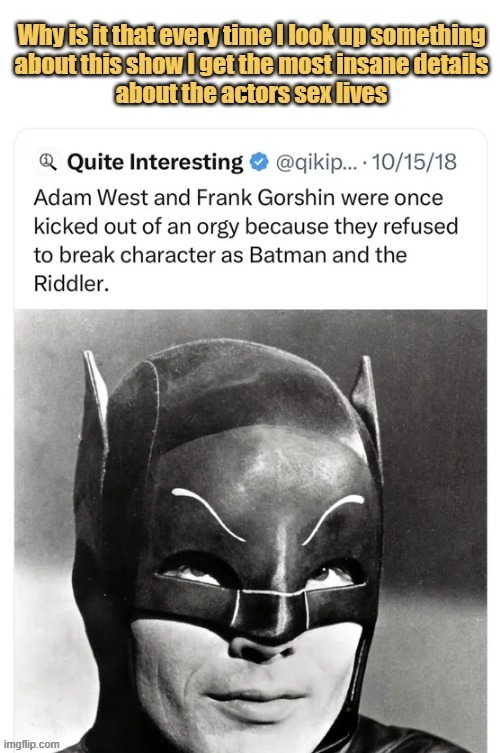Click the left eye behind the mask
This screenshot has height=753, width=500.
pos(192,573)
